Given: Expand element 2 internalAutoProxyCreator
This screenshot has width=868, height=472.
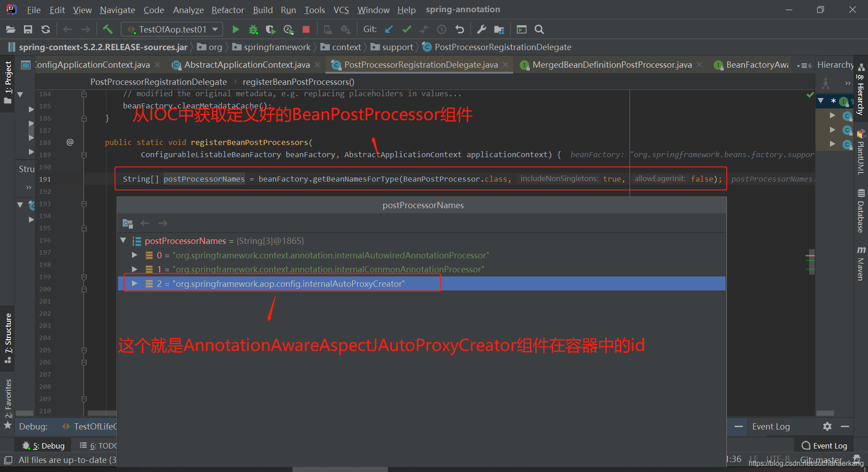Looking at the screenshot, I should [134, 284].
